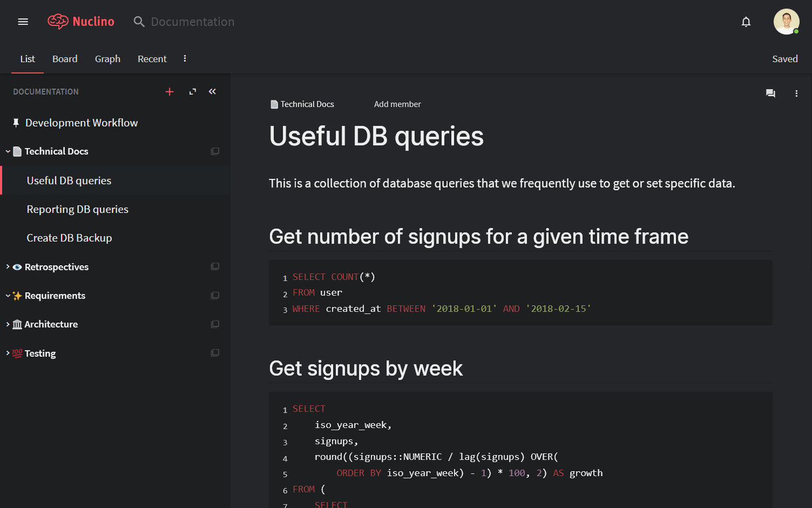Viewport: 812px width, 508px height.
Task: Click the sparkles icon of Requirements
Action: [x=17, y=296]
